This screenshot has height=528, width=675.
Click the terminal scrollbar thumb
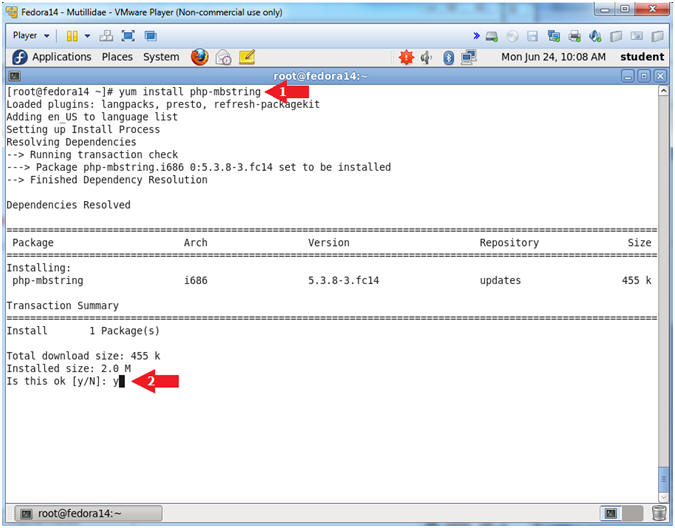point(663,479)
